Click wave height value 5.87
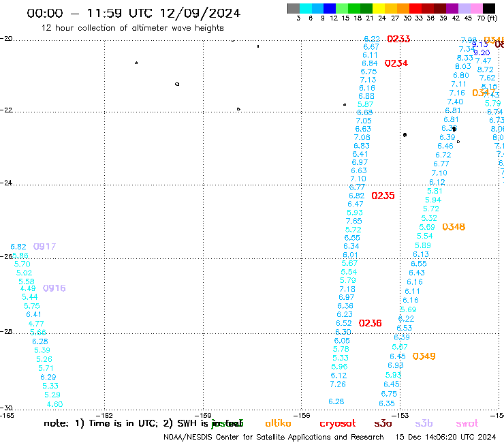Screen dimensions: 504x443 [x=366, y=104]
